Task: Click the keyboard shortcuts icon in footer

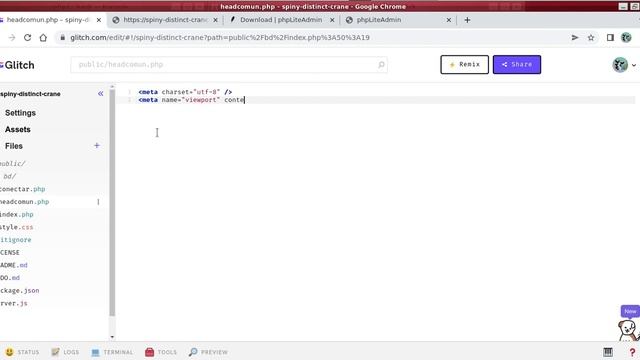Action: [608, 352]
